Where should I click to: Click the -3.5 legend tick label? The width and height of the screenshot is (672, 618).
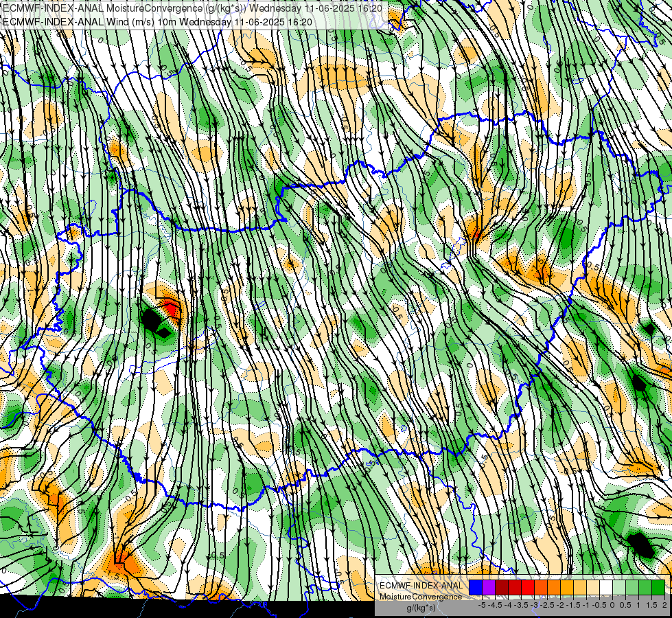[x=521, y=605]
